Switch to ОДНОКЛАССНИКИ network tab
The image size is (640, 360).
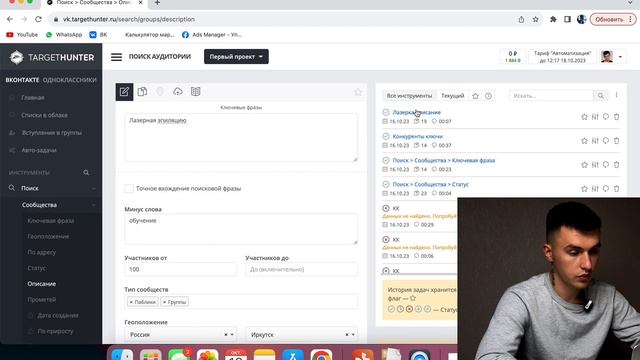point(70,80)
